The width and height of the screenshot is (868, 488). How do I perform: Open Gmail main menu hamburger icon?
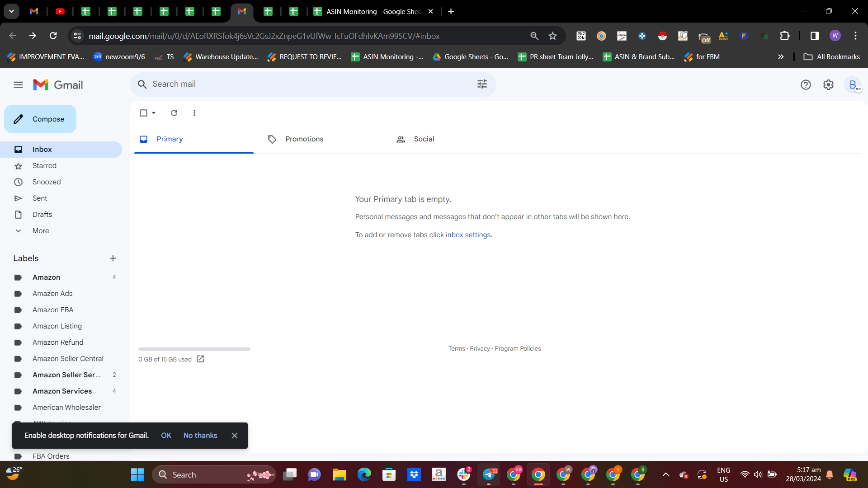point(18,84)
